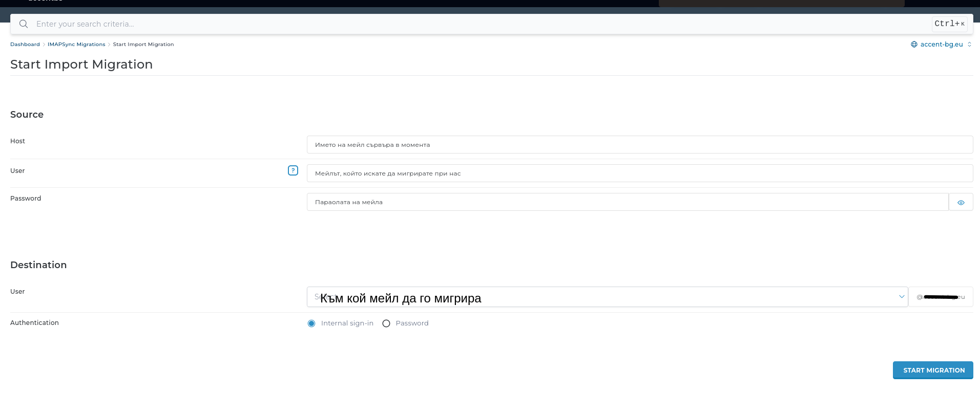The height and width of the screenshot is (414, 980).
Task: Click the source User input field
Action: coord(640,173)
